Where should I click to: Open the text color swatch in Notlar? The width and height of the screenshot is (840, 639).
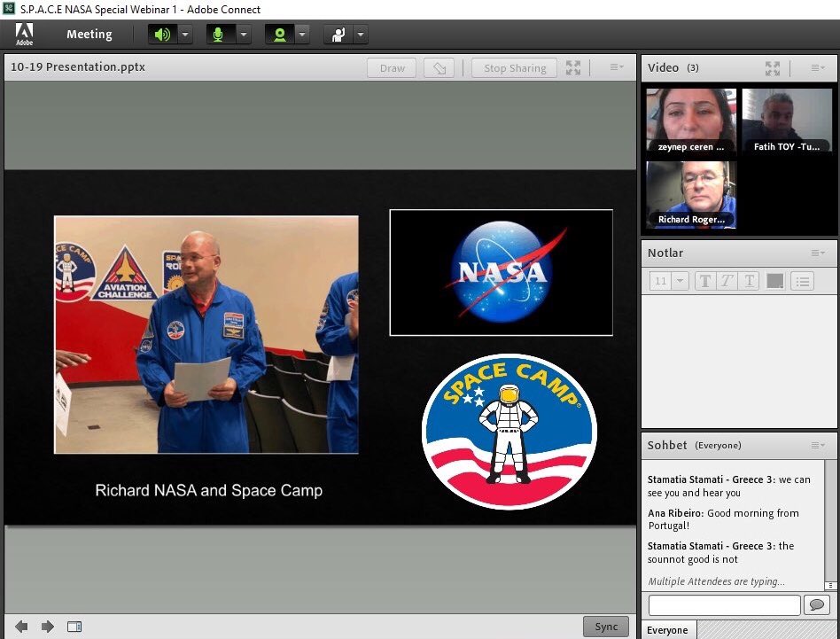coord(775,281)
